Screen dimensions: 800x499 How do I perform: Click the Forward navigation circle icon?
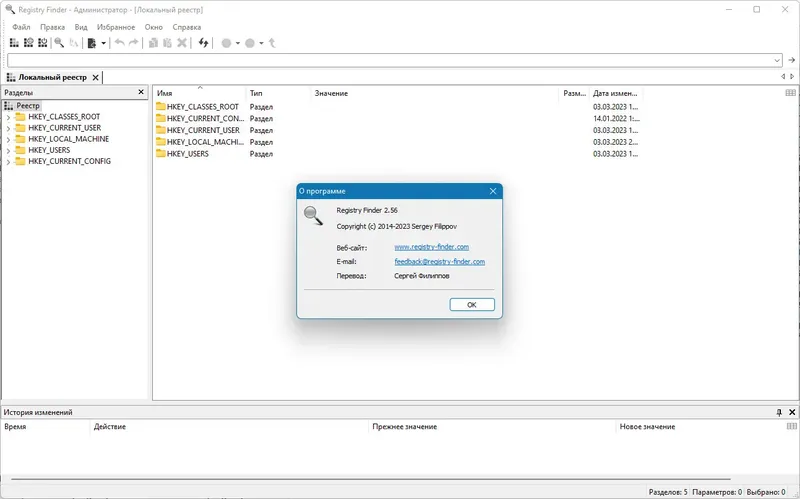coord(250,43)
